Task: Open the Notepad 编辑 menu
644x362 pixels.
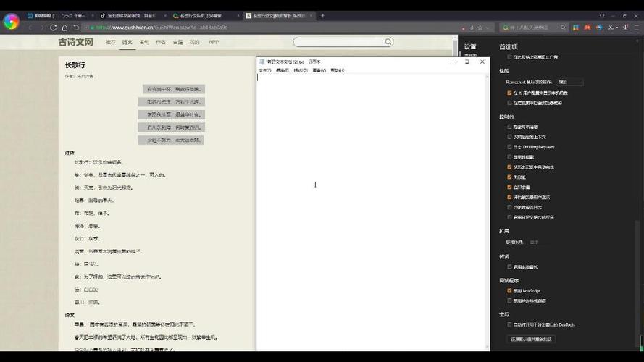Action: click(x=283, y=70)
